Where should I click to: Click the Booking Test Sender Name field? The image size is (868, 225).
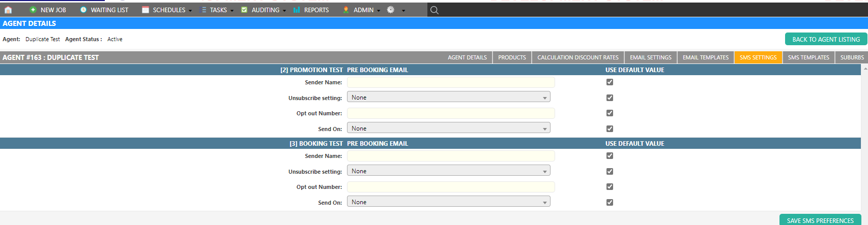(x=450, y=156)
